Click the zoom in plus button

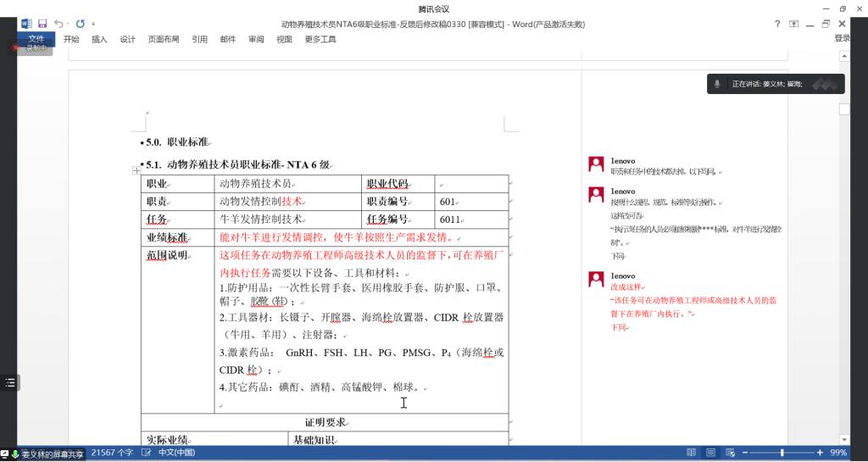(x=820, y=453)
